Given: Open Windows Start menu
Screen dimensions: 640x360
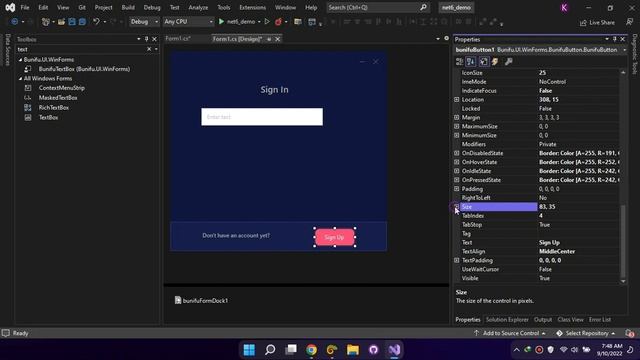Looking at the screenshot, I should pyautogui.click(x=249, y=350).
